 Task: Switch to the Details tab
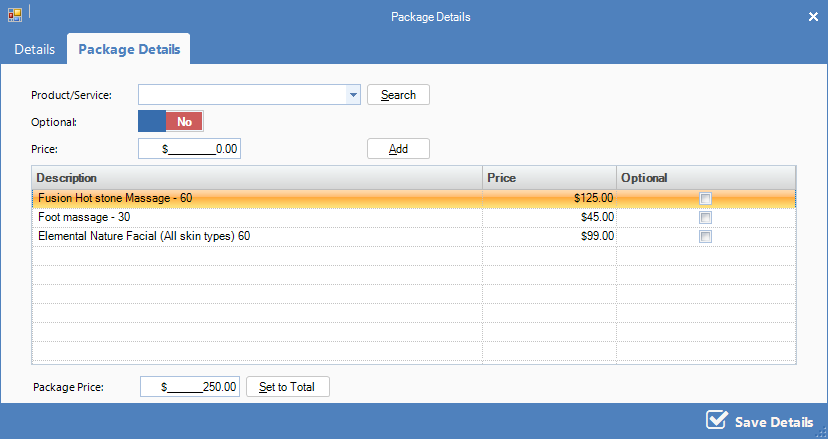click(x=34, y=49)
